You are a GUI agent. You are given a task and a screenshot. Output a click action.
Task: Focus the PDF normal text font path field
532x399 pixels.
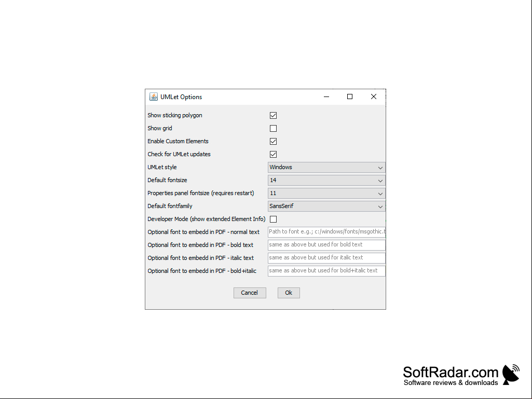[x=326, y=232]
